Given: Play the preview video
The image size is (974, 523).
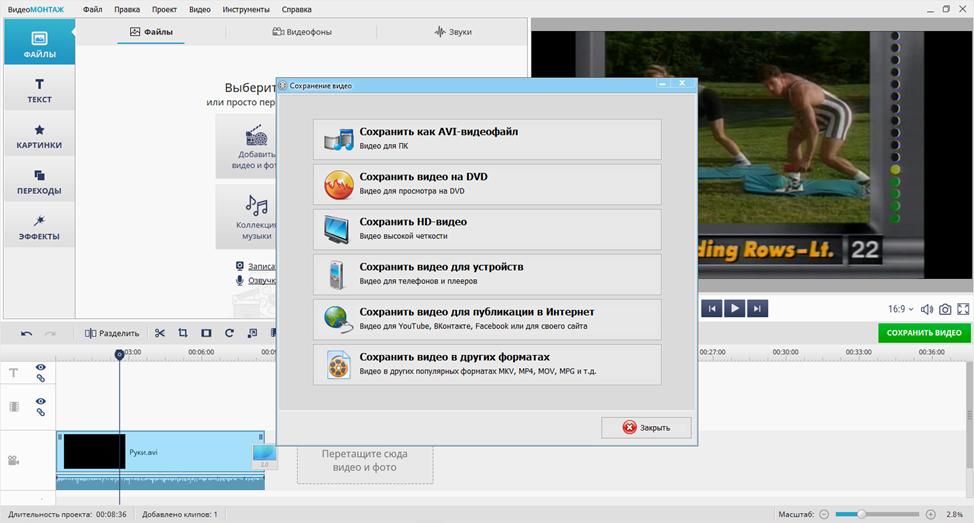Looking at the screenshot, I should [734, 308].
